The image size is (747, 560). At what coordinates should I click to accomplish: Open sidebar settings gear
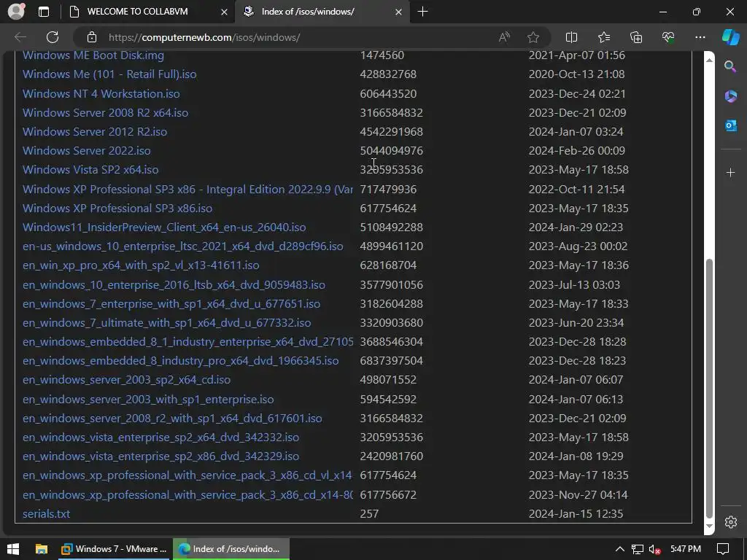(x=730, y=522)
